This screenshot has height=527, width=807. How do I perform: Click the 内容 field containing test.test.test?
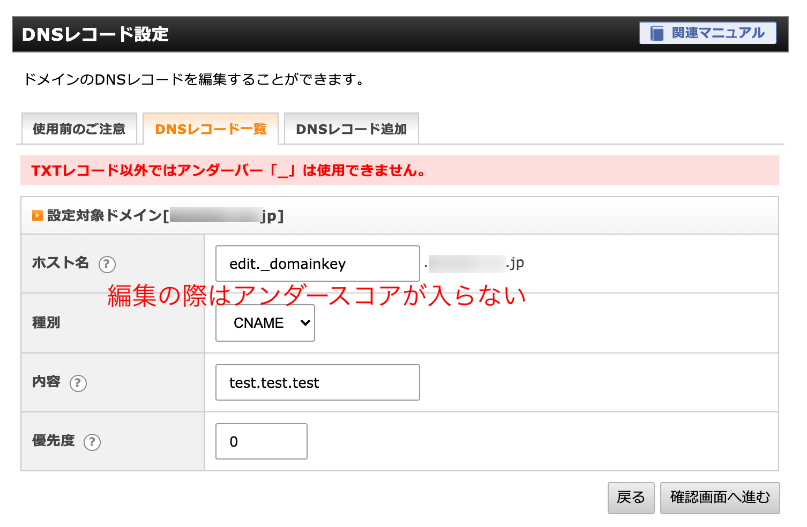pyautogui.click(x=317, y=382)
